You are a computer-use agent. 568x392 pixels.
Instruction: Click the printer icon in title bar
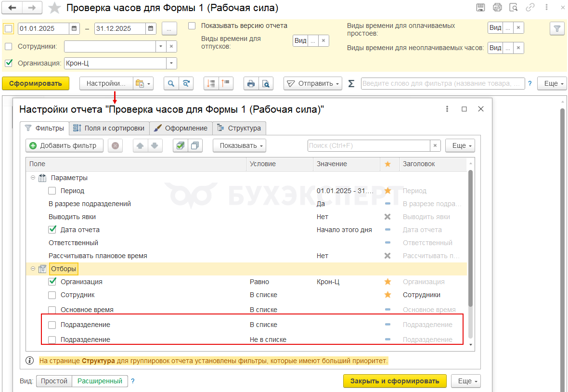497,8
